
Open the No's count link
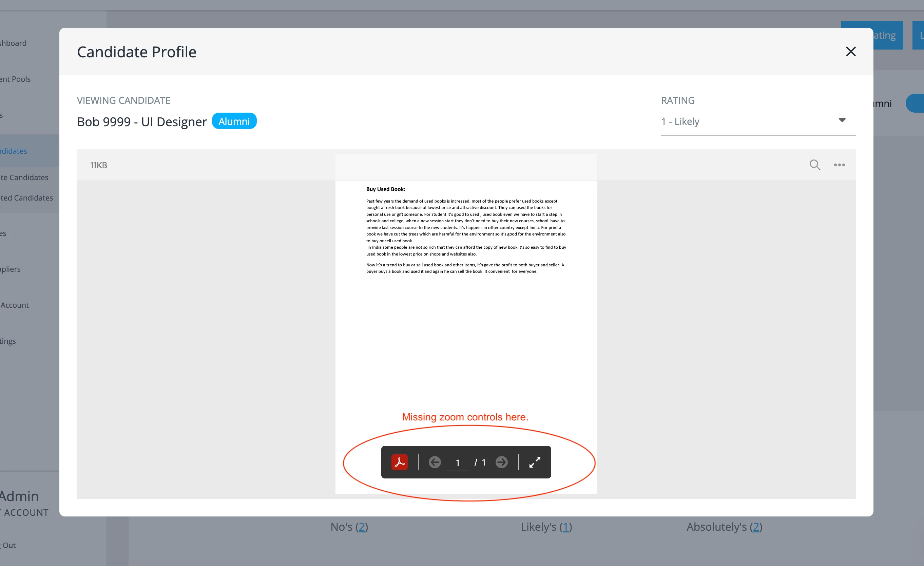pyautogui.click(x=362, y=527)
